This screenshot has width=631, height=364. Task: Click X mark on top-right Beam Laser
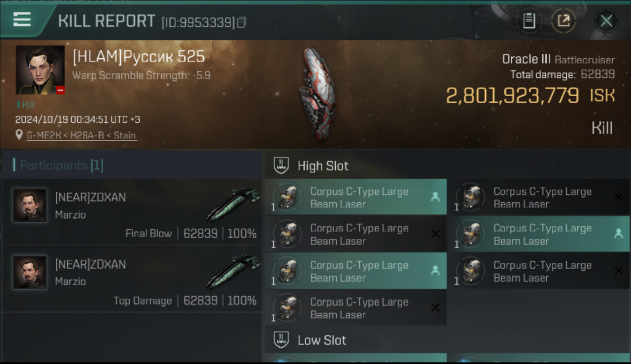pyautogui.click(x=618, y=197)
